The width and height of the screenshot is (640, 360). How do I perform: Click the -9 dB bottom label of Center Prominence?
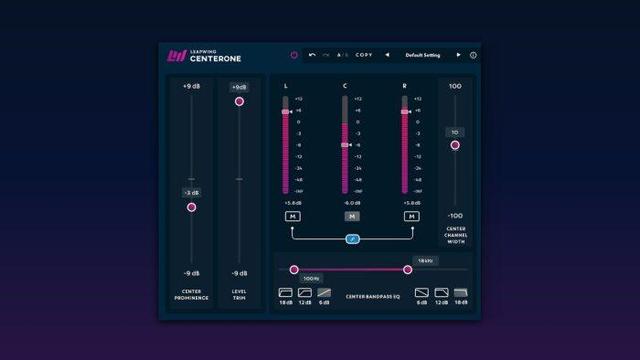click(x=191, y=273)
